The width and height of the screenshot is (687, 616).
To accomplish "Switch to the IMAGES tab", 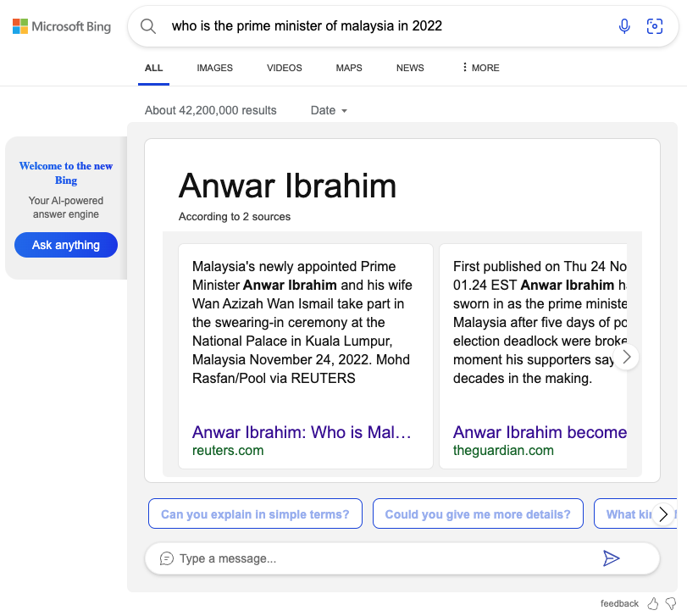I will (x=214, y=68).
